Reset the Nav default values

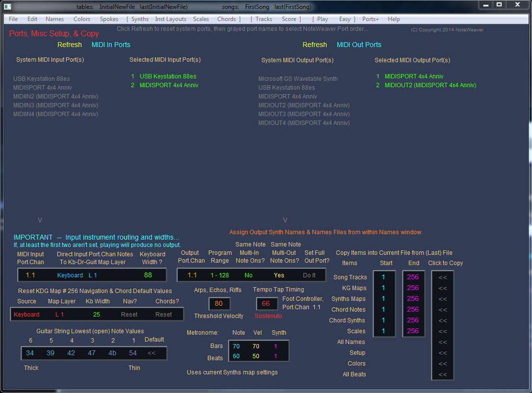(x=129, y=314)
